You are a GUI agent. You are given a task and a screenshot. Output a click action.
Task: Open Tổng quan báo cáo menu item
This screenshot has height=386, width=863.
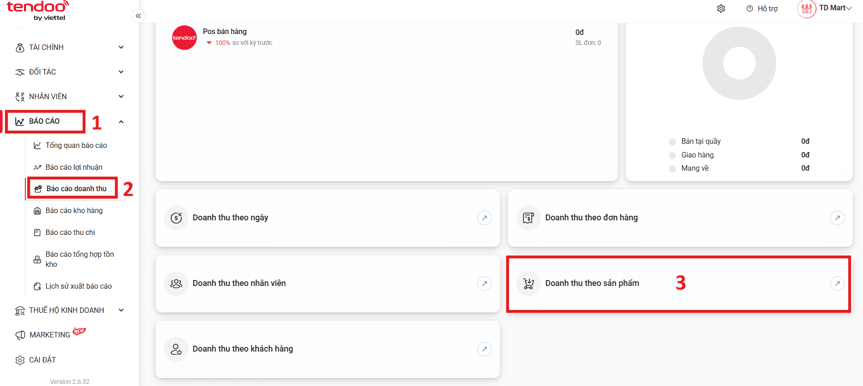click(x=70, y=146)
